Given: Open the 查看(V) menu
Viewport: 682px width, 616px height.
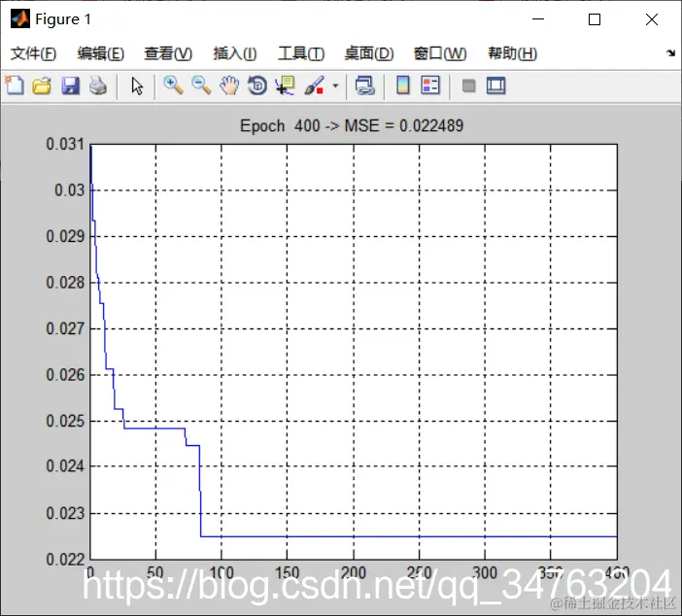Looking at the screenshot, I should point(168,53).
